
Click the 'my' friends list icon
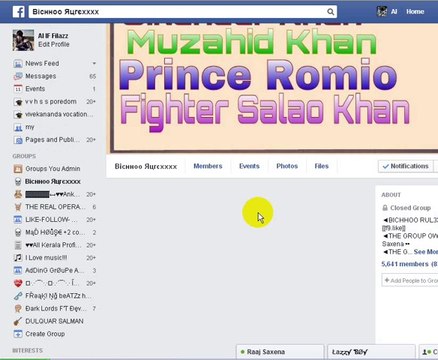coord(18,127)
